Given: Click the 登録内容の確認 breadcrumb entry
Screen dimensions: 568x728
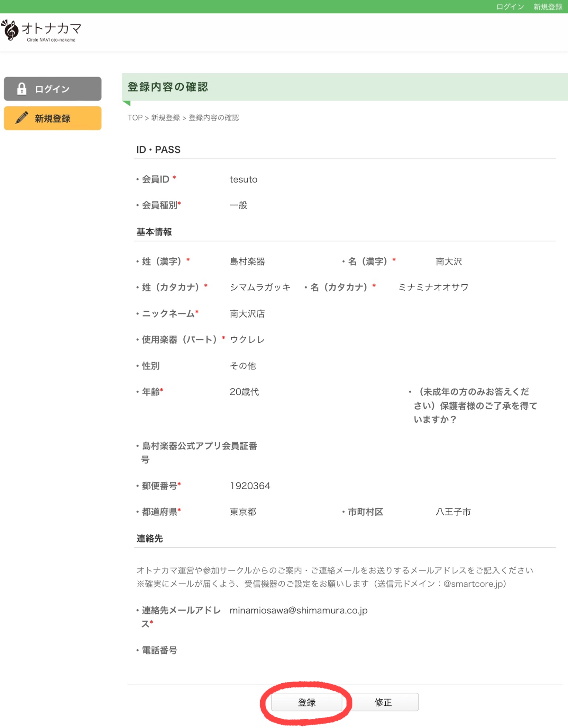Looking at the screenshot, I should pyautogui.click(x=214, y=118).
